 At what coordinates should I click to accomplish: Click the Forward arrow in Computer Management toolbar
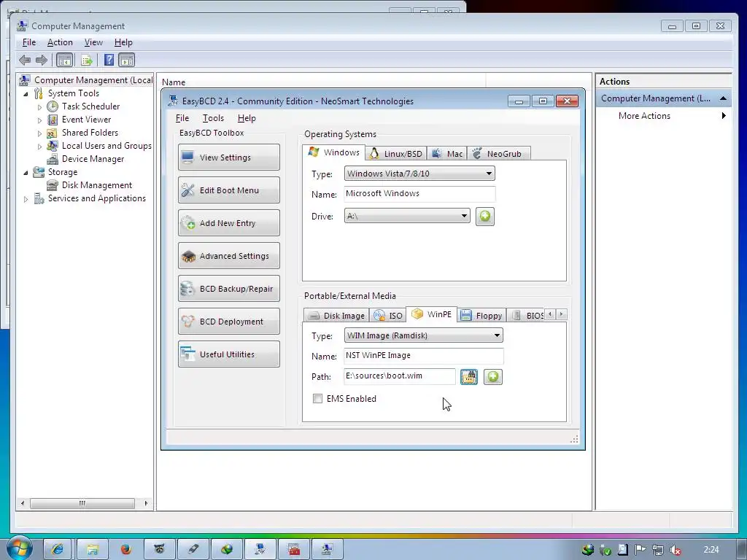tap(42, 60)
